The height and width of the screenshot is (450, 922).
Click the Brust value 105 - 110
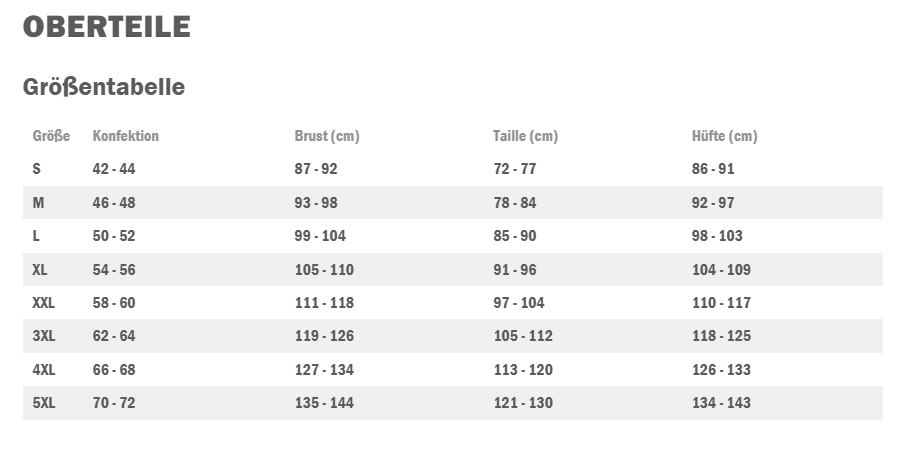point(325,269)
